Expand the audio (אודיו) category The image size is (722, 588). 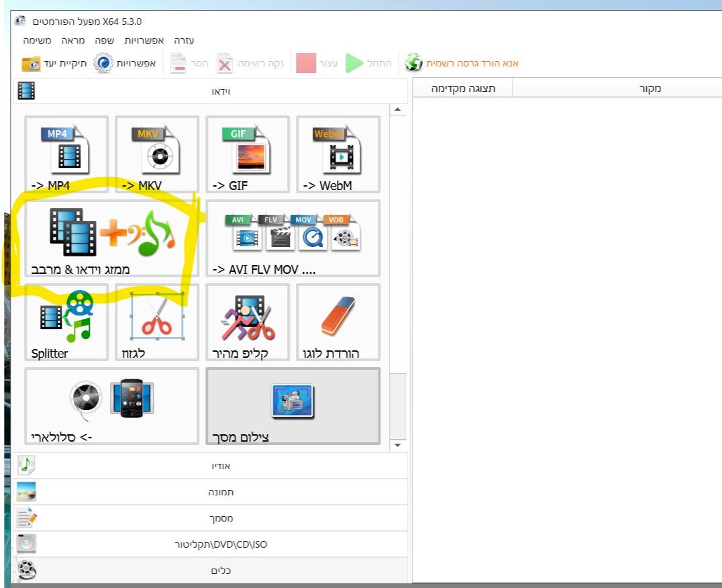[210, 466]
